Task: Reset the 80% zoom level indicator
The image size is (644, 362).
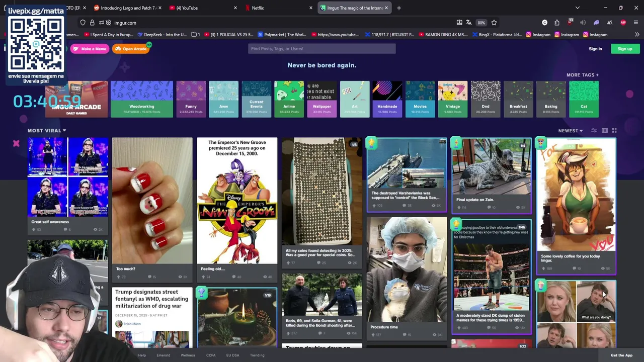Action: point(481,23)
